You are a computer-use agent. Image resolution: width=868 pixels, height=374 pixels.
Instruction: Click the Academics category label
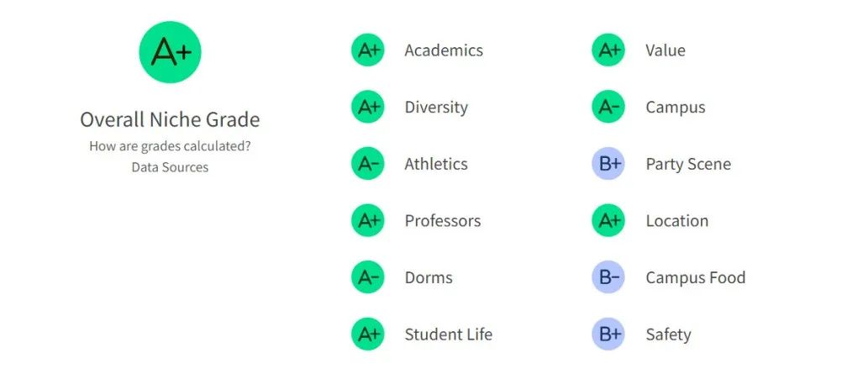pyautogui.click(x=444, y=50)
